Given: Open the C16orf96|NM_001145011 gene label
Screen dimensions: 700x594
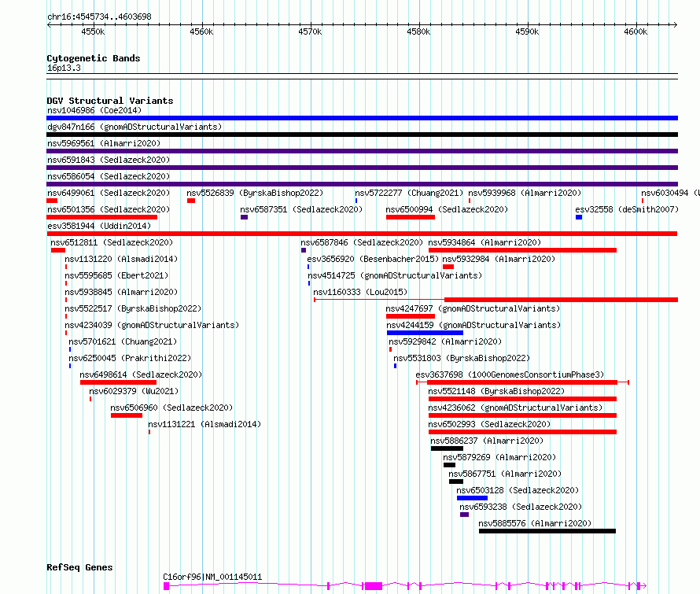Looking at the screenshot, I should (x=212, y=577).
